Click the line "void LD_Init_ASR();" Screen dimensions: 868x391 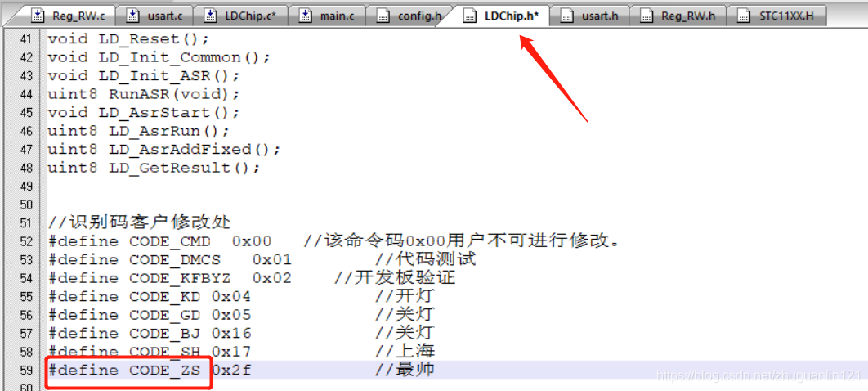click(x=145, y=75)
